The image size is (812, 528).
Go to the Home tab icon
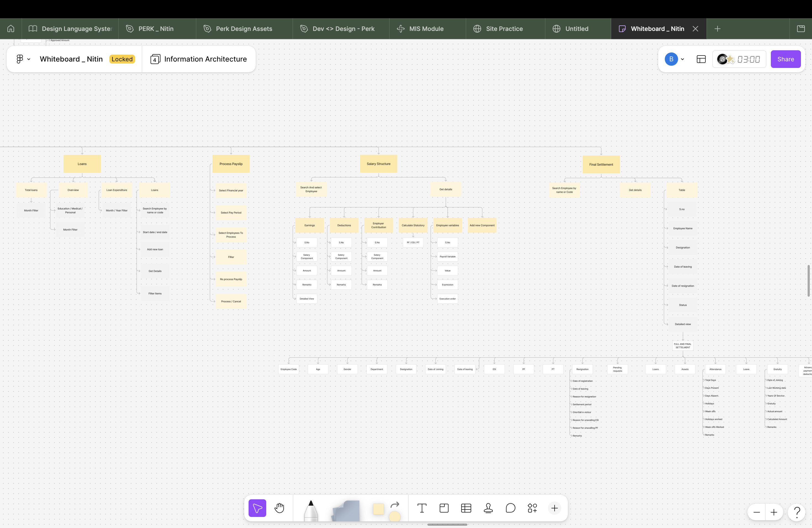click(11, 29)
